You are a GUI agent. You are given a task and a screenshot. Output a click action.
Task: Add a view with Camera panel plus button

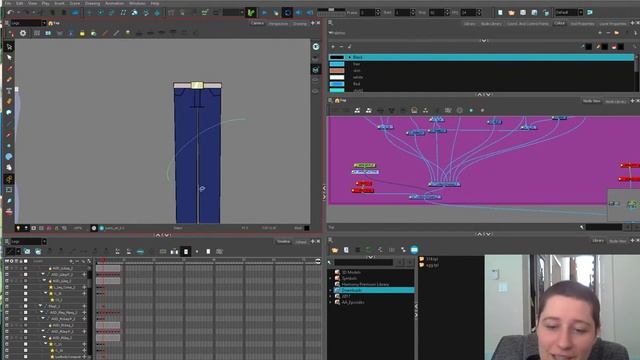click(313, 23)
